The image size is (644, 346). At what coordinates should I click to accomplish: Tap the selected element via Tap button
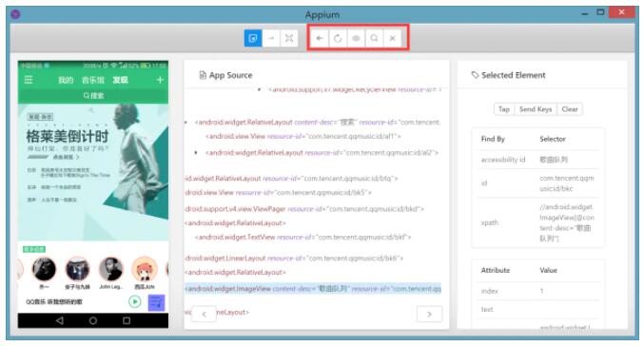504,109
